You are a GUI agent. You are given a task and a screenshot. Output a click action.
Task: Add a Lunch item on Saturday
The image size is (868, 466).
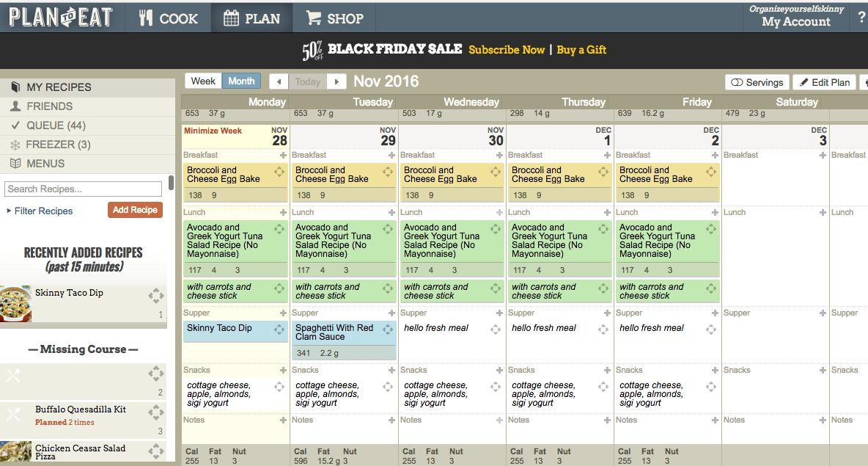pyautogui.click(x=823, y=213)
